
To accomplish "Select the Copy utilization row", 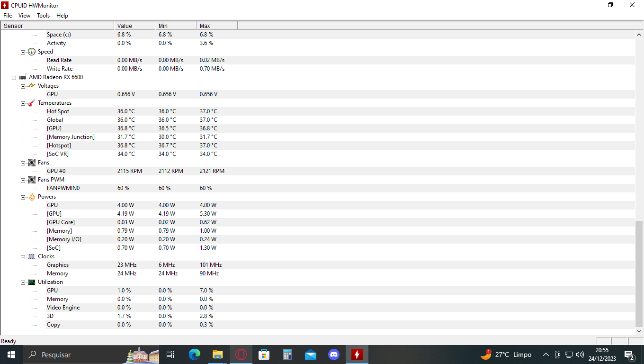I will click(x=318, y=325).
